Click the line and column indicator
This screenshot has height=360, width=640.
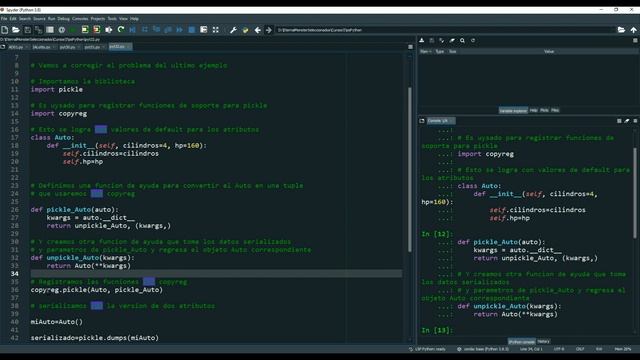click(531, 349)
